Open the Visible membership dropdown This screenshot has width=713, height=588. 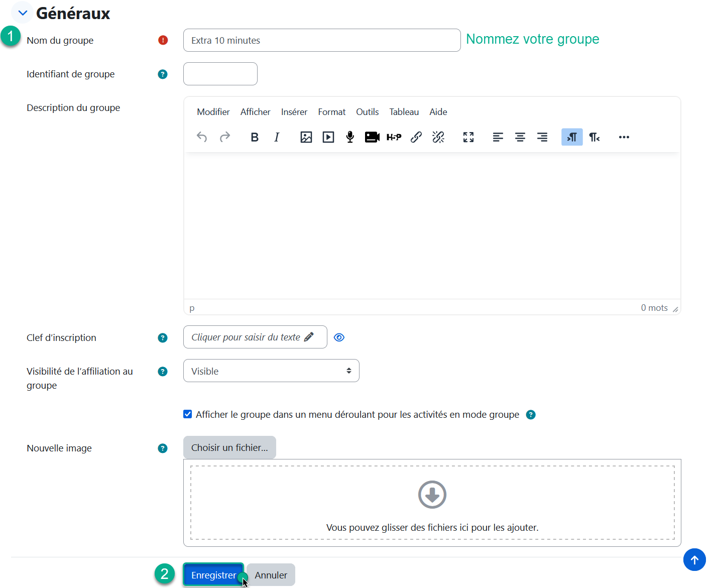[271, 371]
